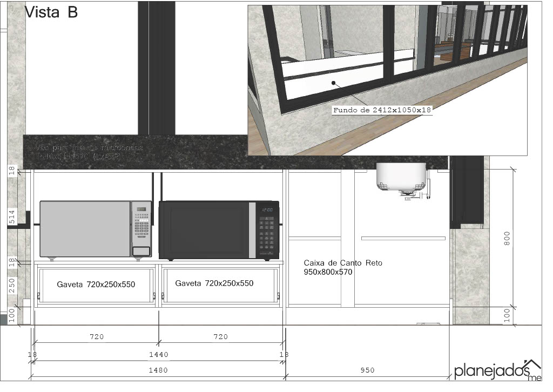Image resolution: width=553 pixels, height=392 pixels.
Task: Click the 800 height dimension on the right
Action: tap(507, 239)
